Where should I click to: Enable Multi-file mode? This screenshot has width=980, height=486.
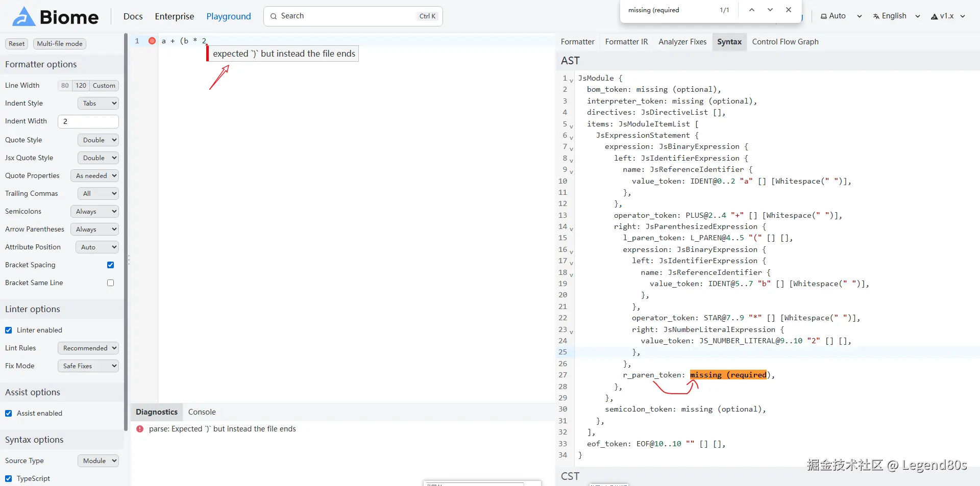[x=60, y=44]
